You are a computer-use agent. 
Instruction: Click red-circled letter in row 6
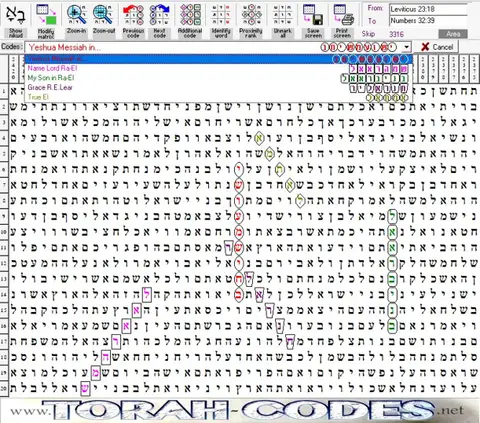[x=239, y=170]
